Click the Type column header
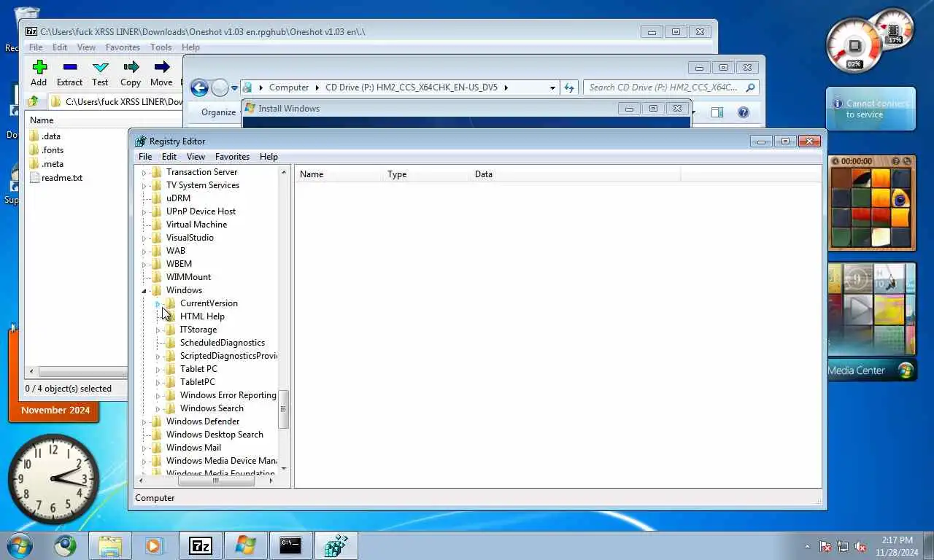This screenshot has height=560, width=934. point(425,174)
